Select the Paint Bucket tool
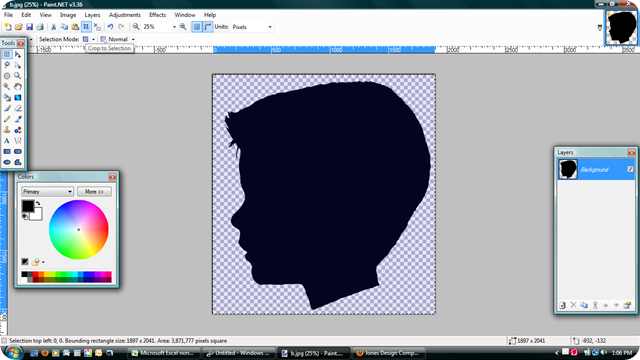The height and width of the screenshot is (360, 640). coord(7,98)
